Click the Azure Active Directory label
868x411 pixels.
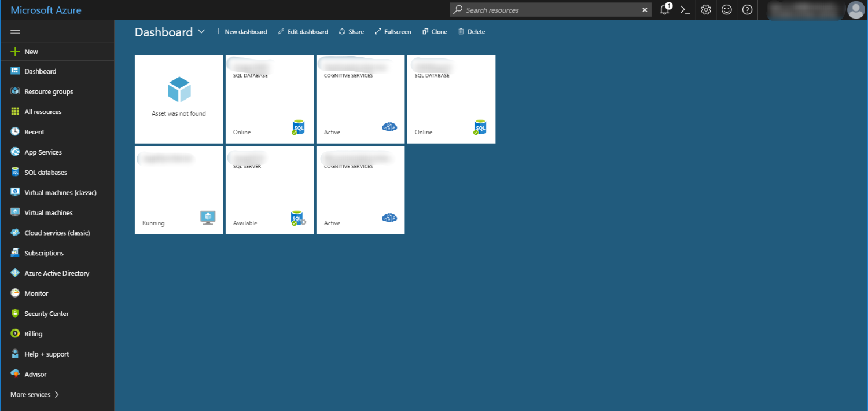57,273
